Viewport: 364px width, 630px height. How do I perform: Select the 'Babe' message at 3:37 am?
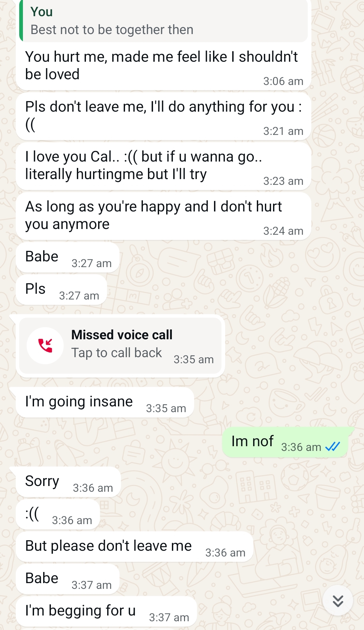[67, 579]
